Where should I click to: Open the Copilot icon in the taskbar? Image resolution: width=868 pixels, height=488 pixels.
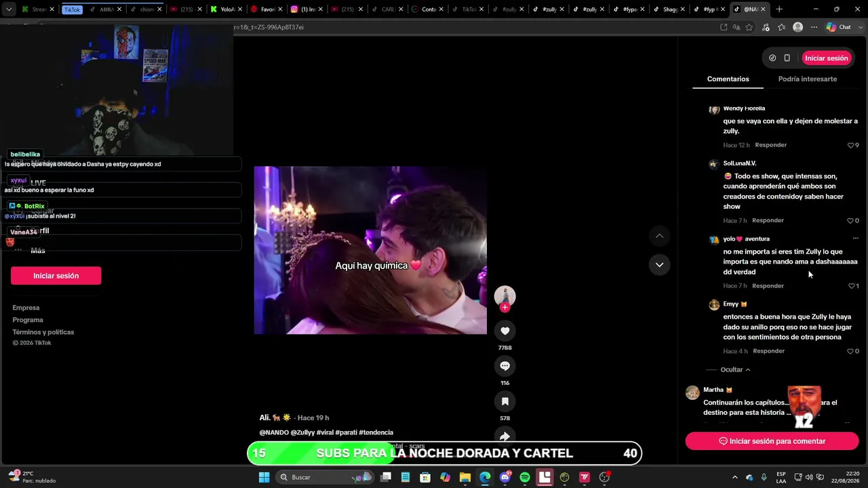point(445,477)
